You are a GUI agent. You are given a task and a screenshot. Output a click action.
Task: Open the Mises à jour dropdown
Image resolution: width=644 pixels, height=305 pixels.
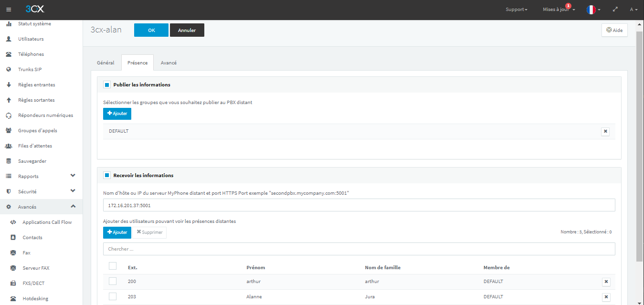(559, 10)
